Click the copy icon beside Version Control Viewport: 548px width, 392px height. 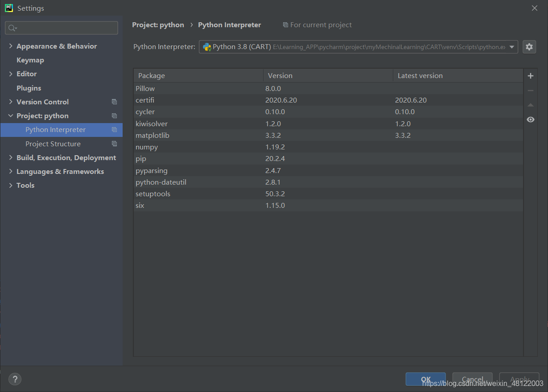pyautogui.click(x=114, y=102)
